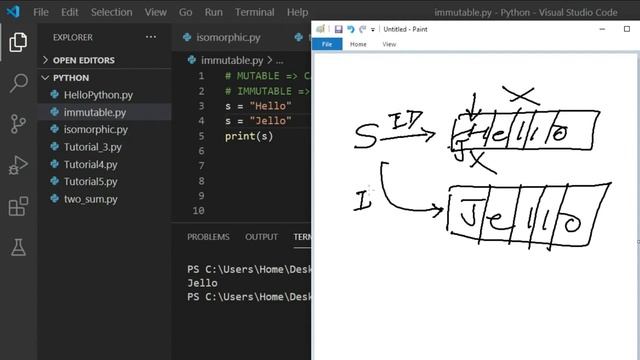Open Run and Debug view
Image resolution: width=640 pixels, height=360 pixels.
[x=18, y=165]
